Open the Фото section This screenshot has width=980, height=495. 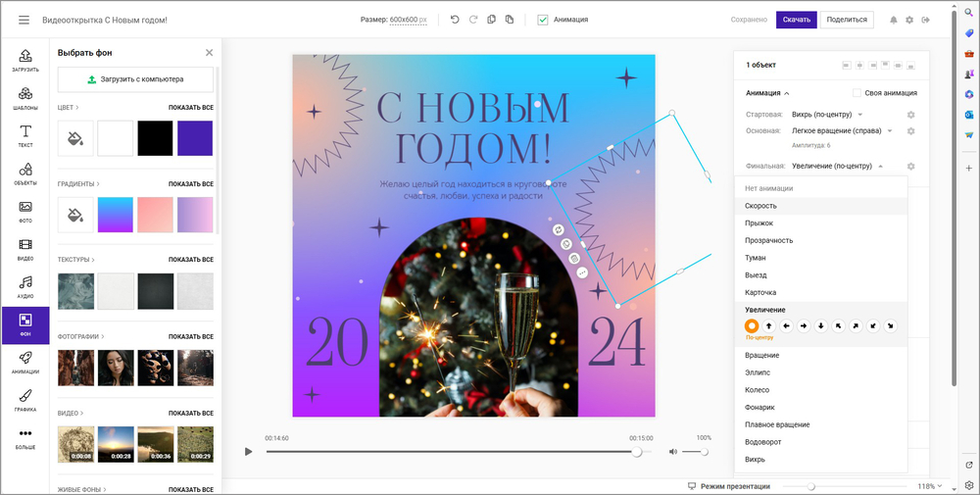[x=25, y=212]
